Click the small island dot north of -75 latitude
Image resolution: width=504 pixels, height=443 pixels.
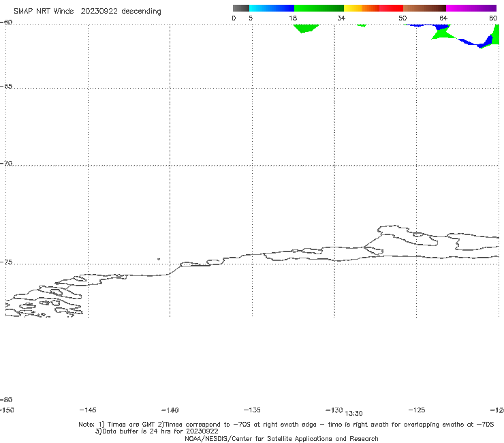(159, 259)
